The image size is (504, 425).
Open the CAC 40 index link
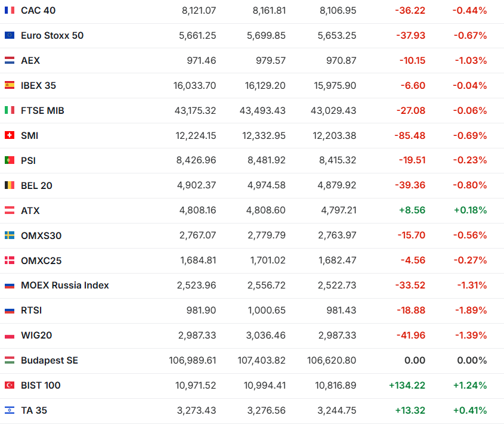coord(38,11)
